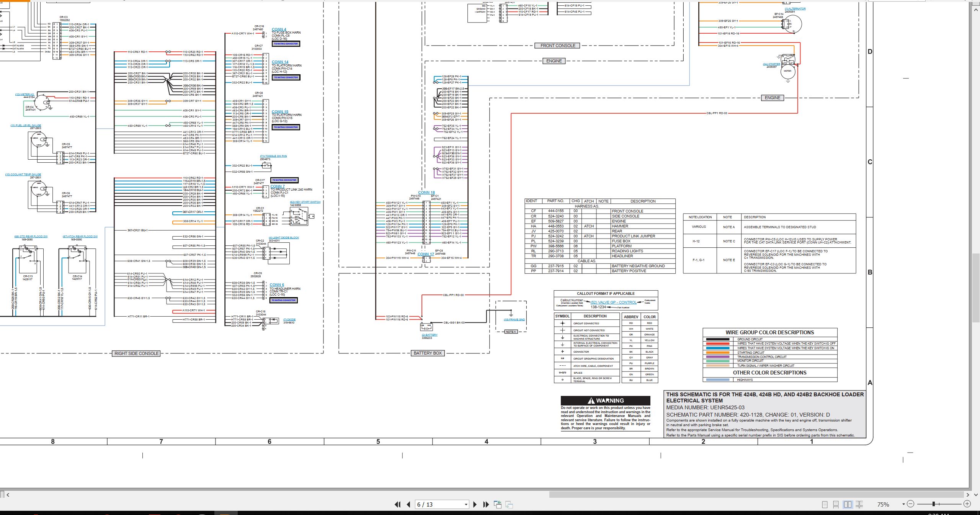Viewport: 980px width, 515px height.
Task: Open the (68) STD REAR FLOOD SW link
Action: 31,237
